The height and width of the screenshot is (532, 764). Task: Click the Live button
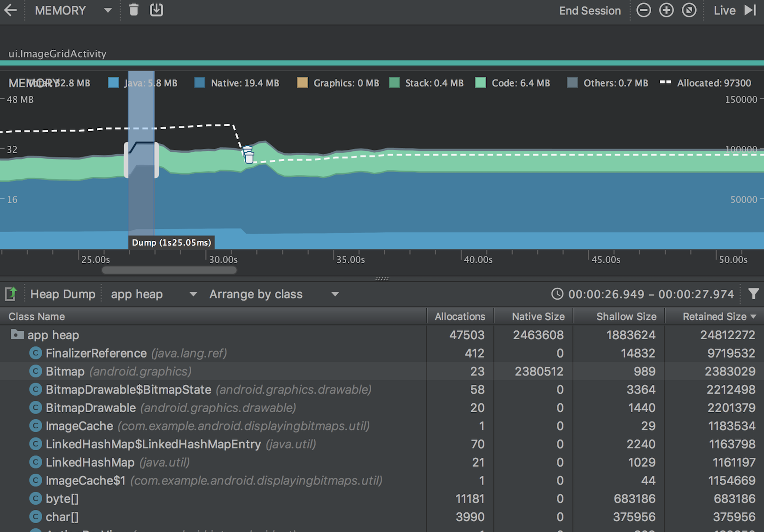724,10
